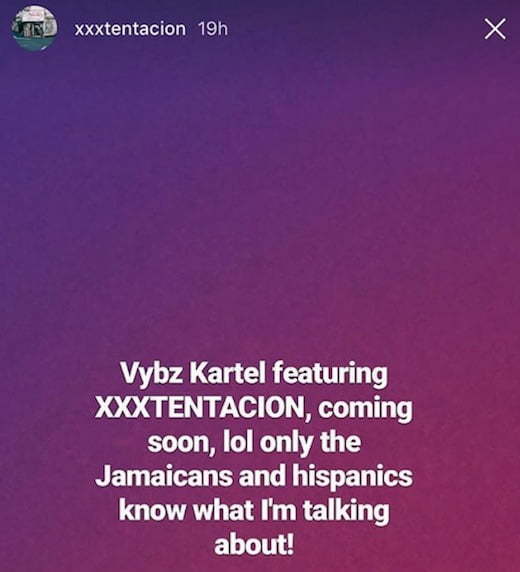The image size is (520, 572).
Task: Click the word "Jamaicans" in the story
Action: point(164,476)
